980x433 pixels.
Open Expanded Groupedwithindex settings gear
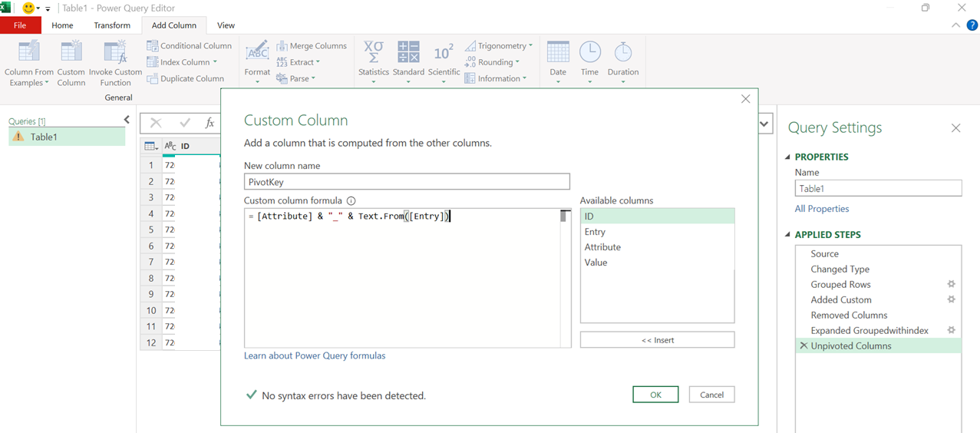pyautogui.click(x=952, y=330)
